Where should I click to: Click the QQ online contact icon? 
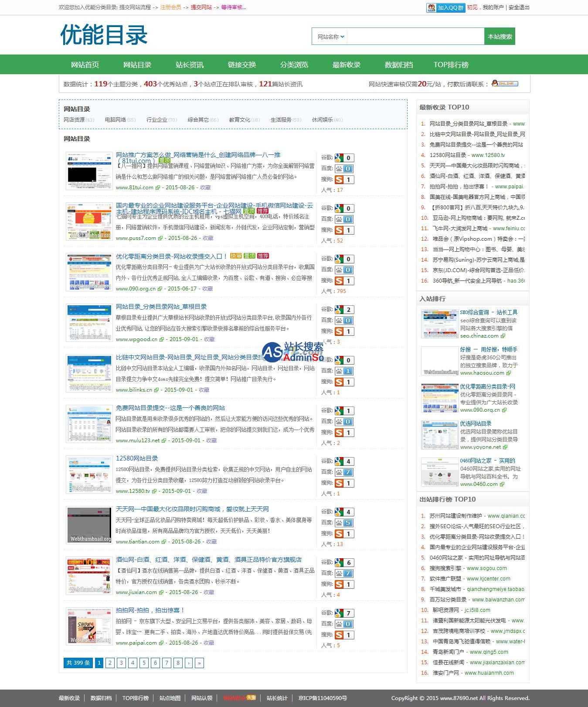coord(505,84)
